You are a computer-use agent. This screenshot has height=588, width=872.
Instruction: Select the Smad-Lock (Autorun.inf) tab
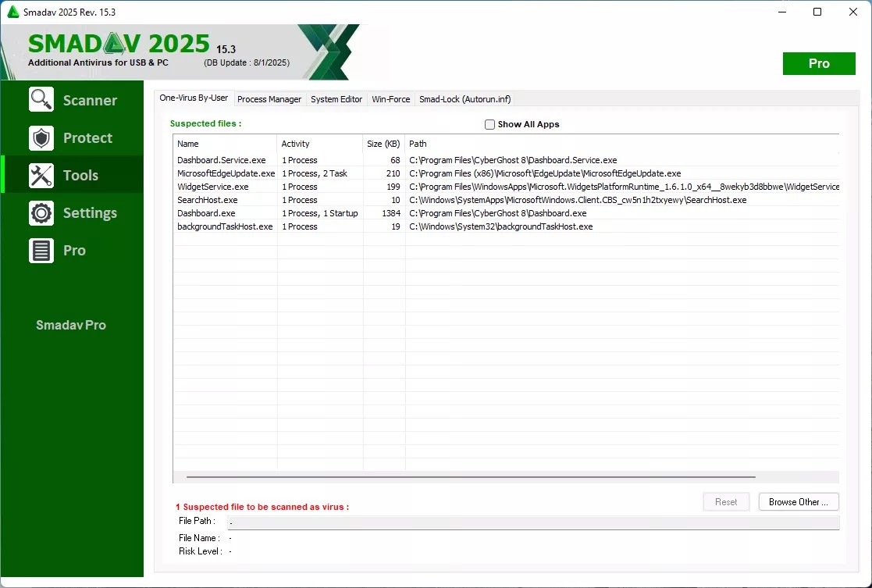(x=465, y=99)
